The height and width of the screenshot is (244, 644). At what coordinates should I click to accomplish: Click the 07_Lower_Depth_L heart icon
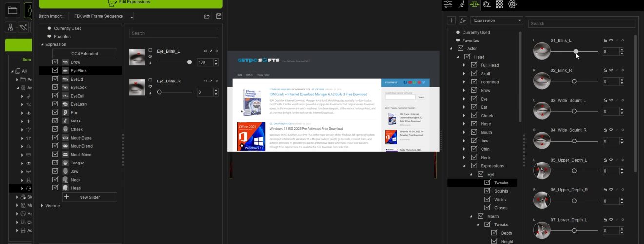pyautogui.click(x=611, y=220)
